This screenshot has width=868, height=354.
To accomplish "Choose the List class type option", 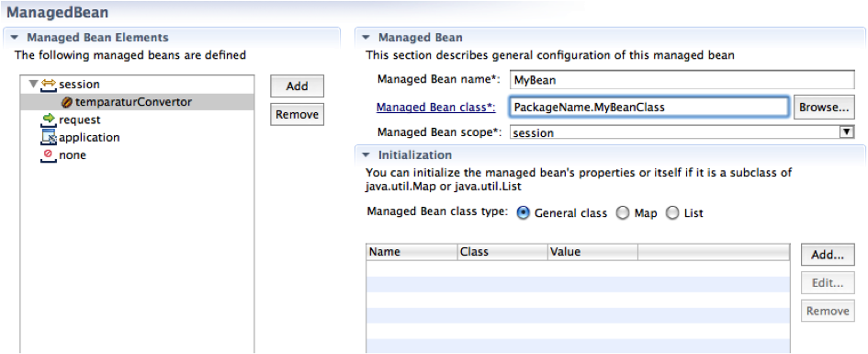I will coord(672,212).
